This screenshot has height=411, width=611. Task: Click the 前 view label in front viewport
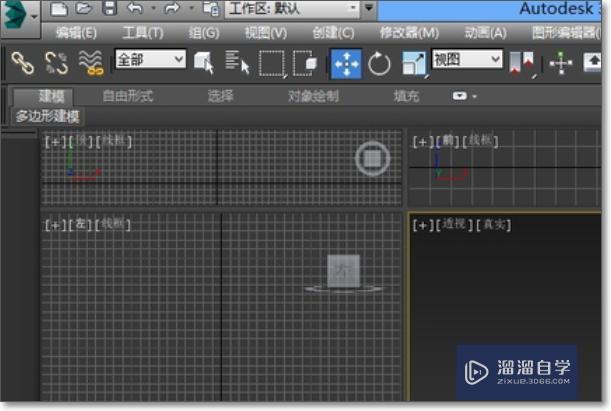coord(448,141)
